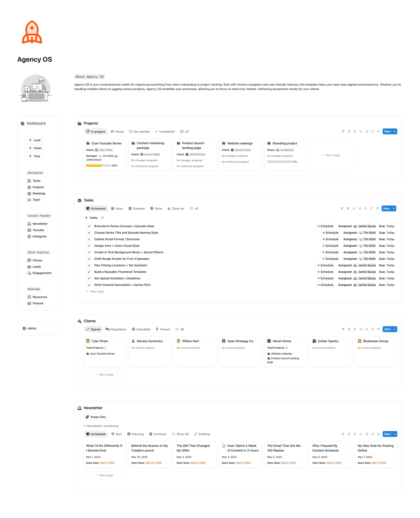Open Newsletter database full-screen with expand icon
This screenshot has height=518, width=420.
point(372,434)
